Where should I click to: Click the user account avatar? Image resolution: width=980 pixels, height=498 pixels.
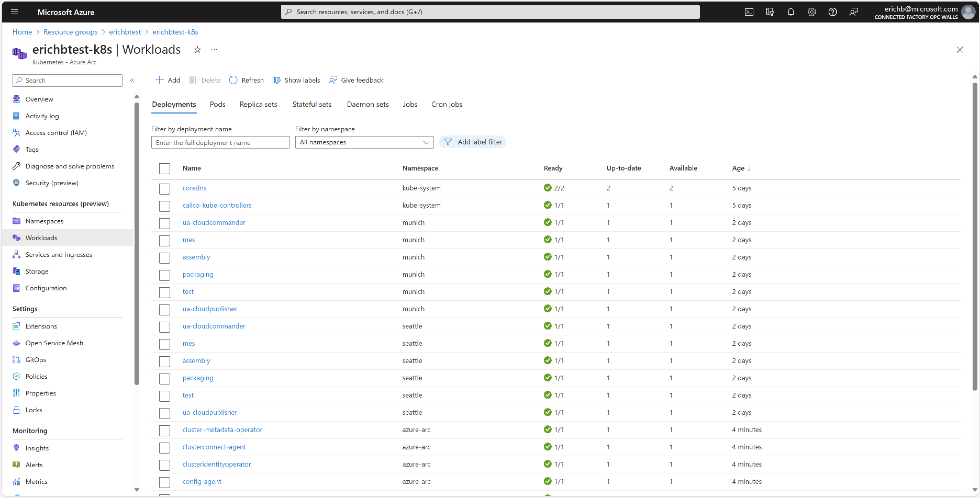(x=968, y=12)
